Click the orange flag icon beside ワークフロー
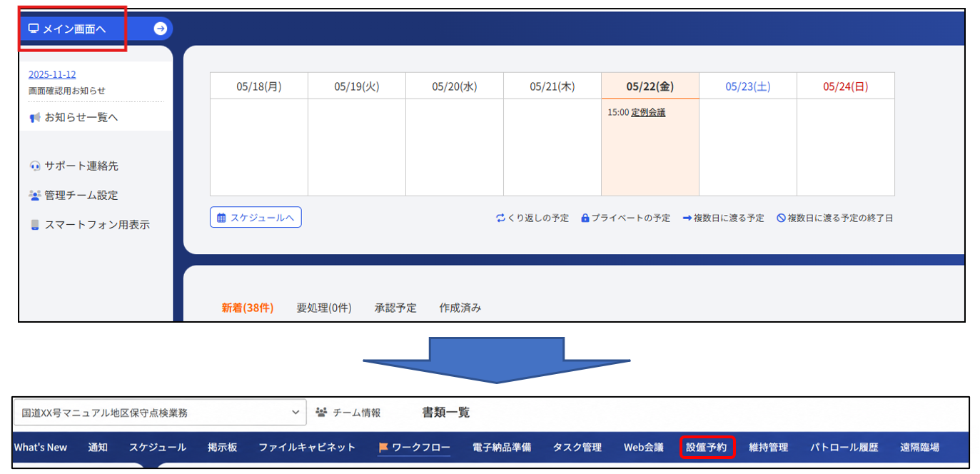The image size is (980, 474). point(383,448)
